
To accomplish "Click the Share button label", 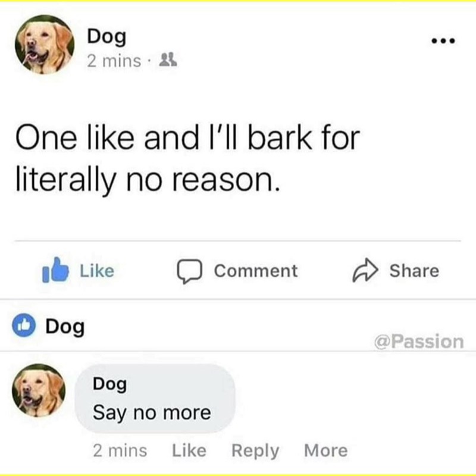I will 414,271.
